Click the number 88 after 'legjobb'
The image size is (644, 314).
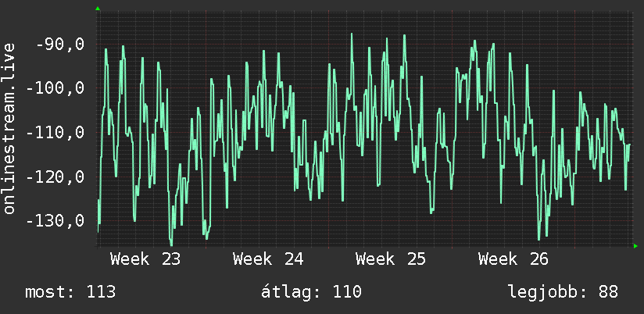(608, 292)
